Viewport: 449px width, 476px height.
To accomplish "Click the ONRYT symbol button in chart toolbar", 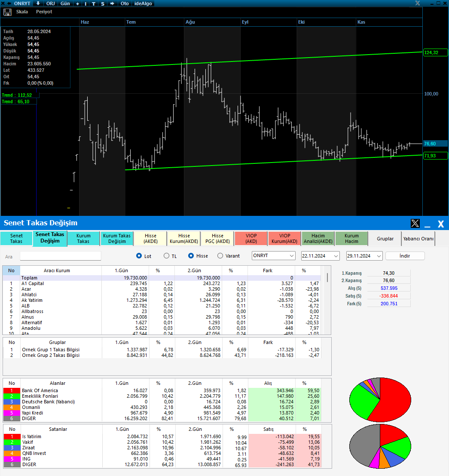I will (22, 3).
